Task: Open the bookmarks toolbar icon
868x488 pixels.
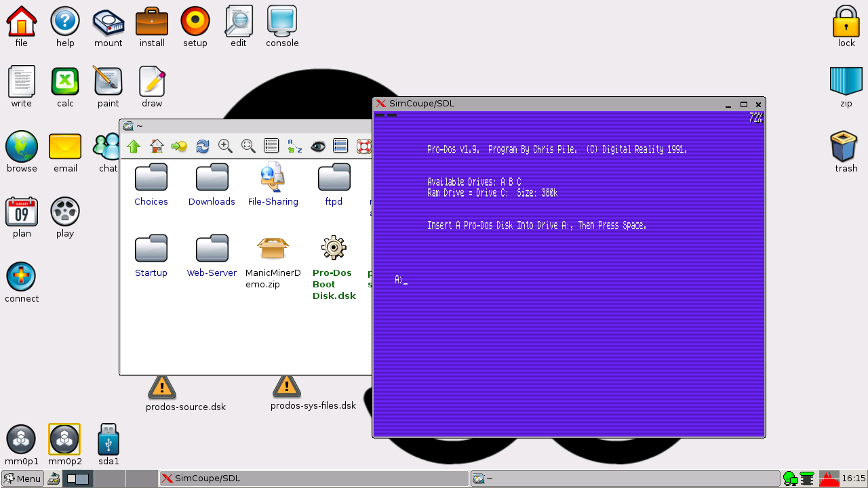Action: (x=179, y=146)
